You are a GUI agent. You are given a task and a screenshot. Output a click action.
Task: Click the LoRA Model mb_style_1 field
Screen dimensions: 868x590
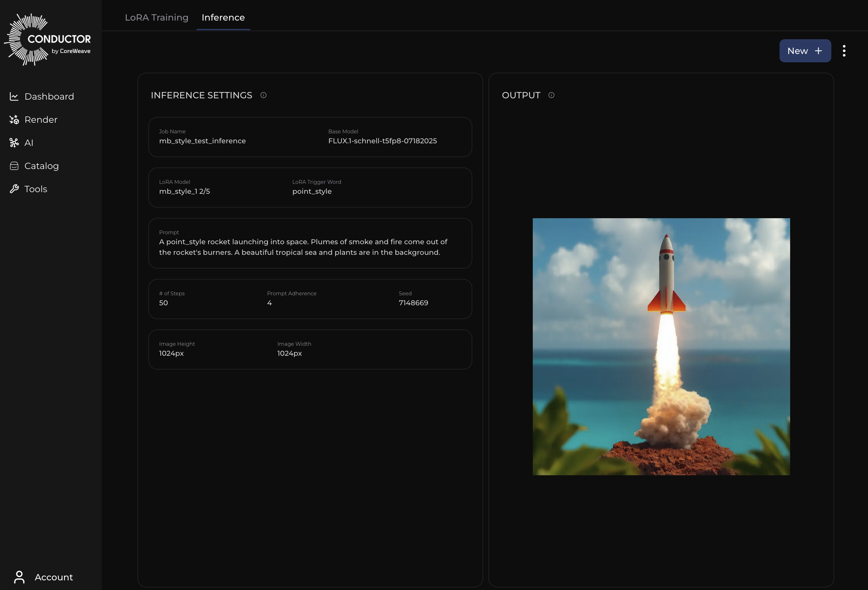pyautogui.click(x=184, y=191)
